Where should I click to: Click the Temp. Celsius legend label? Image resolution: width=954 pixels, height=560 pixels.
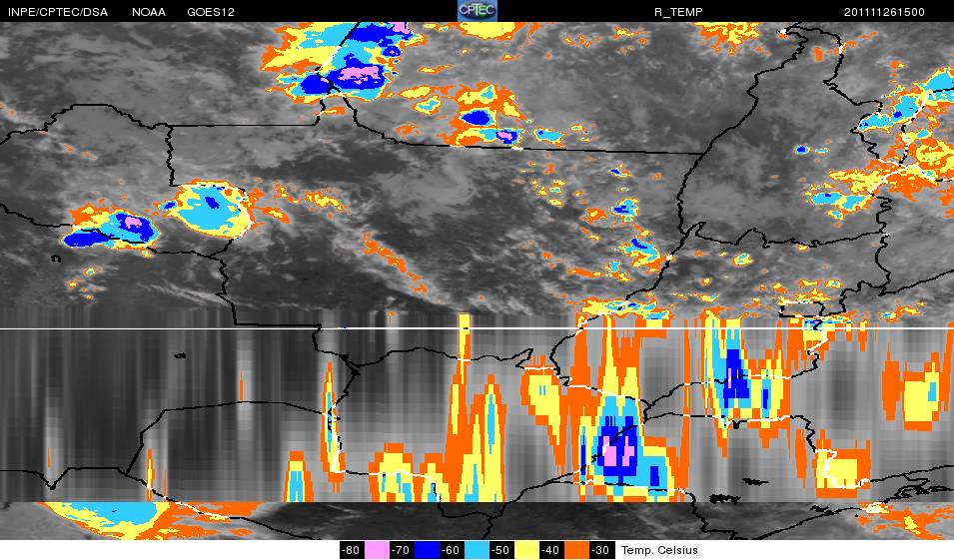click(x=659, y=550)
